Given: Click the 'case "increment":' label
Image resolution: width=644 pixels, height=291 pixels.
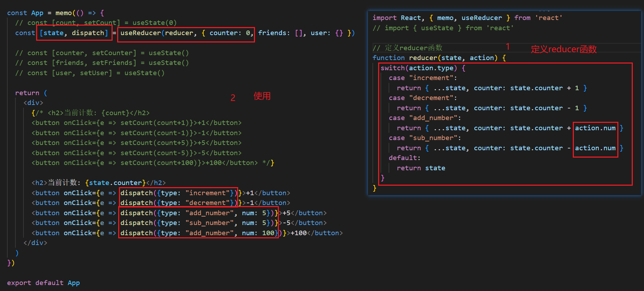Looking at the screenshot, I should [423, 78].
